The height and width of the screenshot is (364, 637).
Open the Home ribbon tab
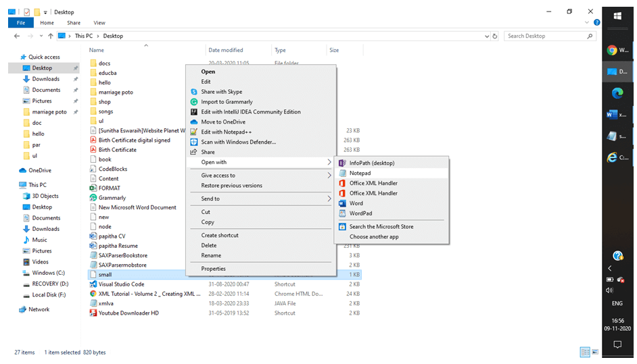tap(47, 23)
